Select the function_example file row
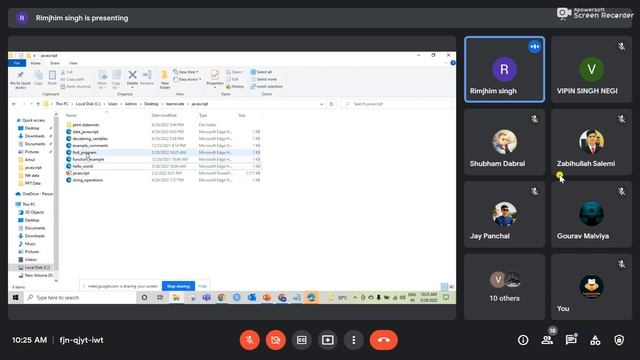 click(163, 159)
